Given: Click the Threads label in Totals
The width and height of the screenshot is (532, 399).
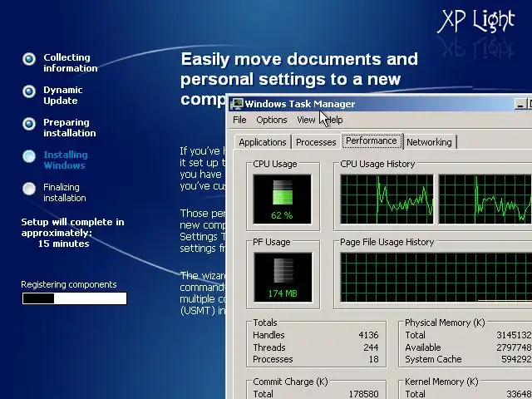Looking at the screenshot, I should coord(269,347).
